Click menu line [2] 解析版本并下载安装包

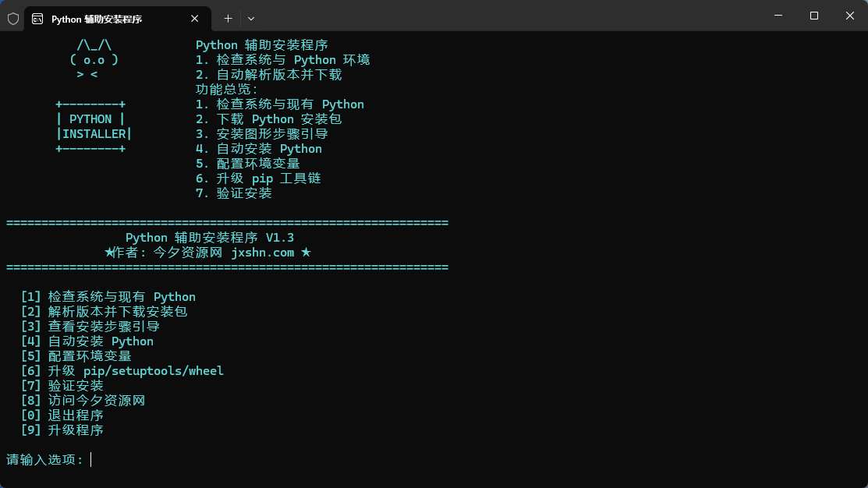[105, 312]
